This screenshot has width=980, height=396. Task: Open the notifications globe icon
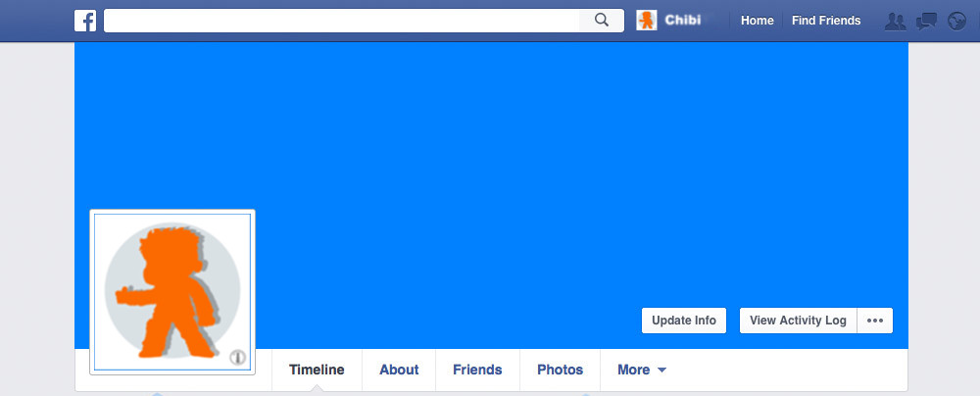point(956,22)
